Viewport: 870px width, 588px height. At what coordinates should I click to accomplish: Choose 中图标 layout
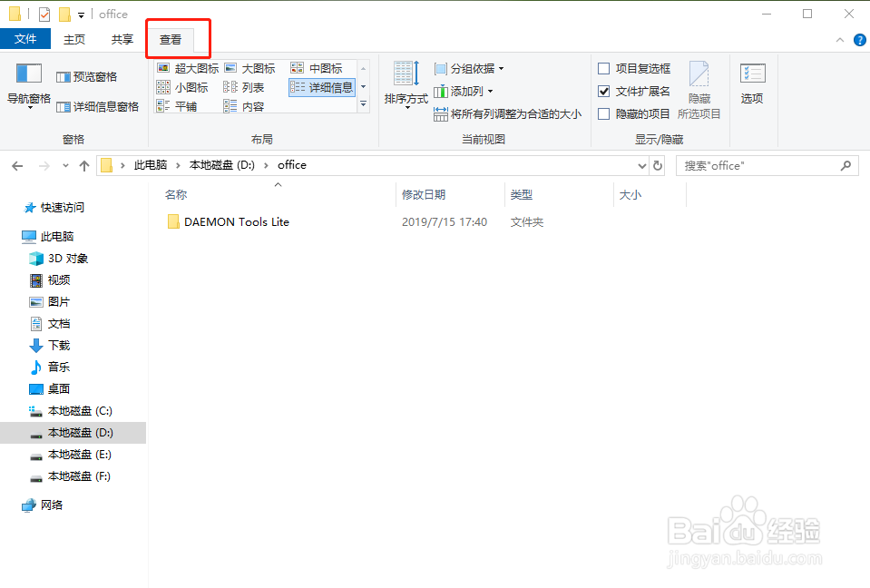coord(317,68)
